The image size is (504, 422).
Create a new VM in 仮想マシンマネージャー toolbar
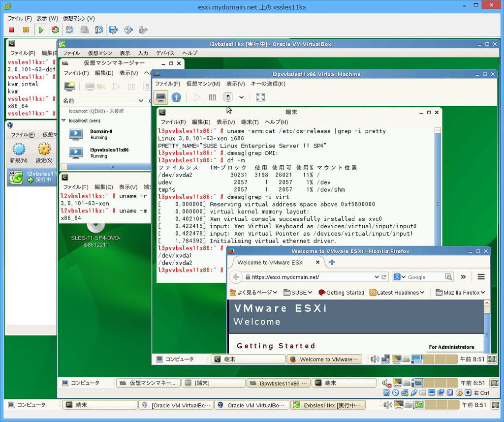[69, 87]
